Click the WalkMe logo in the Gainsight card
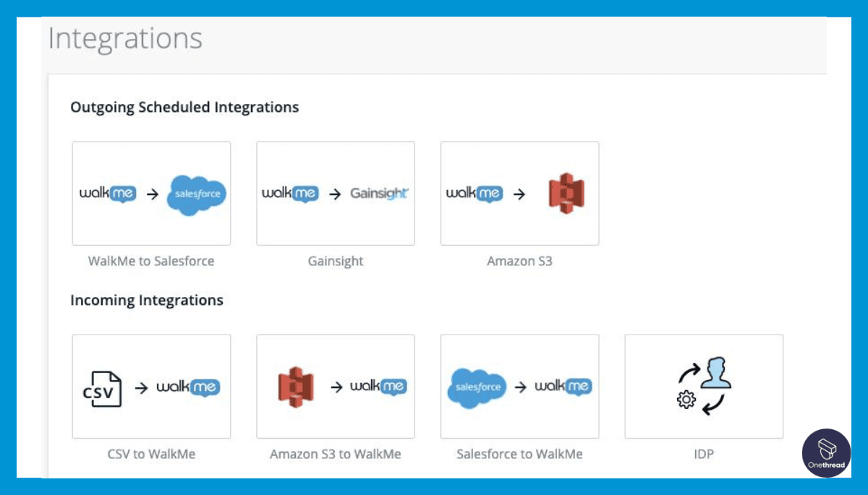 pyautogui.click(x=291, y=193)
